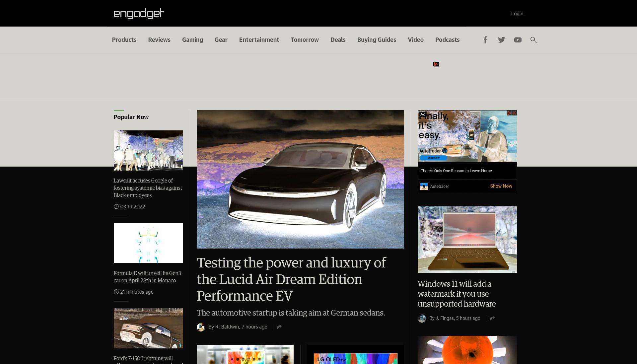Open Buying Guides
This screenshot has width=637, height=364.
(377, 40)
